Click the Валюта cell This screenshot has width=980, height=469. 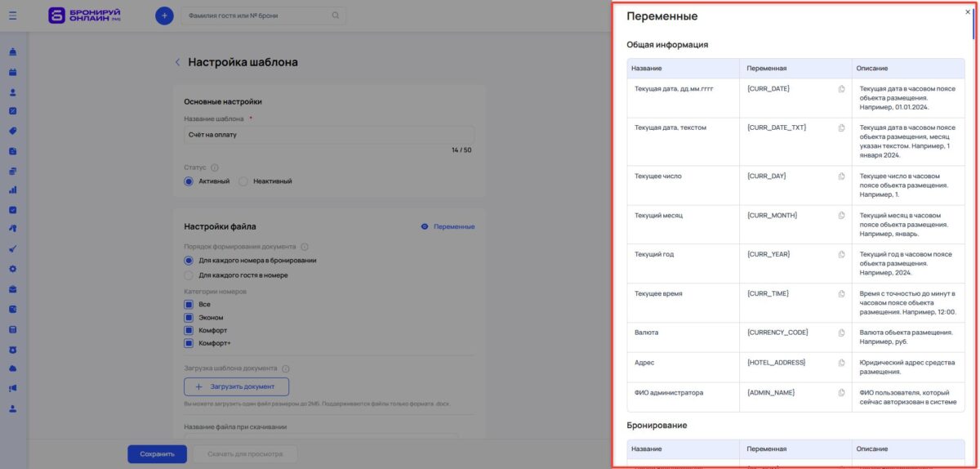(x=683, y=337)
